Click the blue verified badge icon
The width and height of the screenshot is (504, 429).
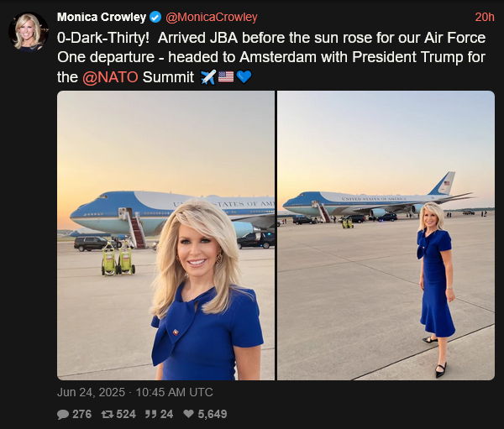pos(156,17)
